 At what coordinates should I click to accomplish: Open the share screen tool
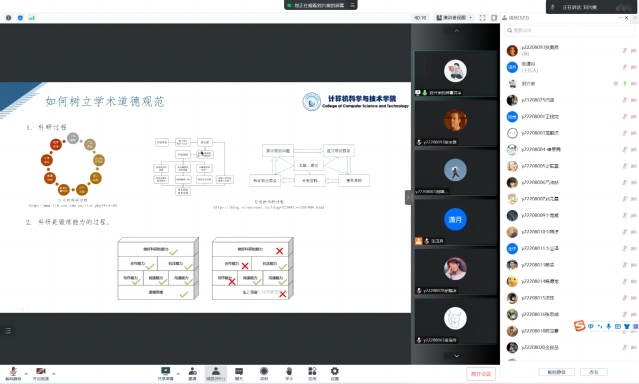165,373
